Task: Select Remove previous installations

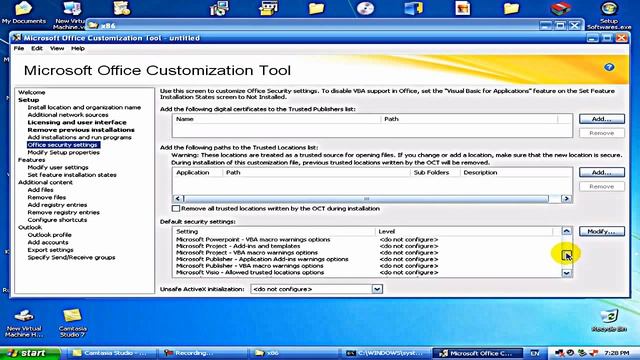Action: point(81,130)
